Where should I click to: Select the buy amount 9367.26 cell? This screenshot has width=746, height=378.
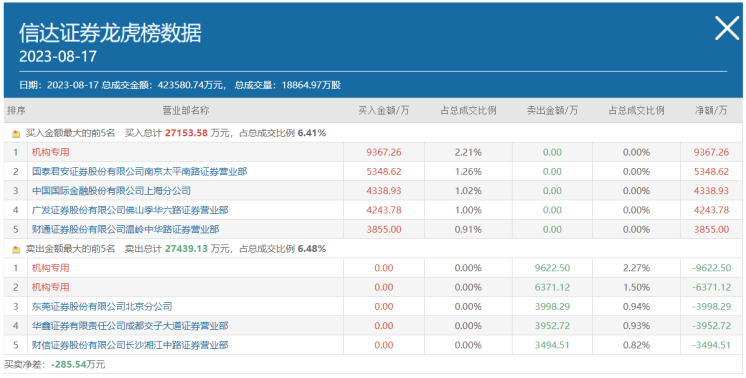click(x=383, y=152)
